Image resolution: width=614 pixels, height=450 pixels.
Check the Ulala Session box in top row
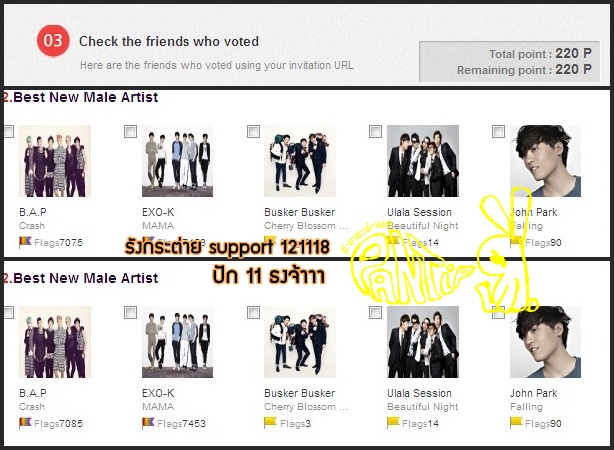(x=376, y=132)
